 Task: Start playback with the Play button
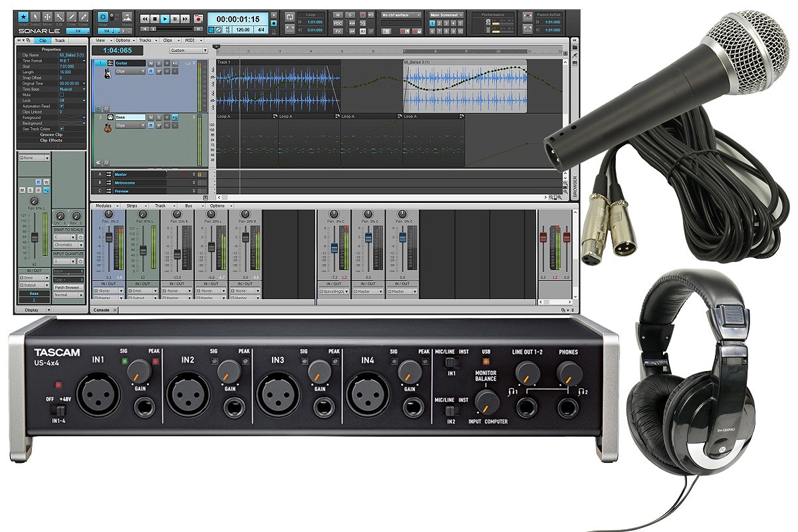pos(165,19)
